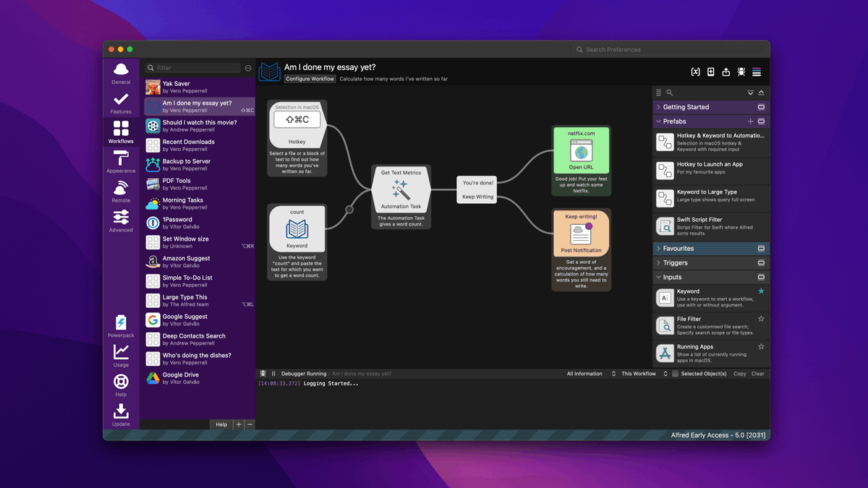
Task: Open the Help section in sidebar
Action: [121, 385]
